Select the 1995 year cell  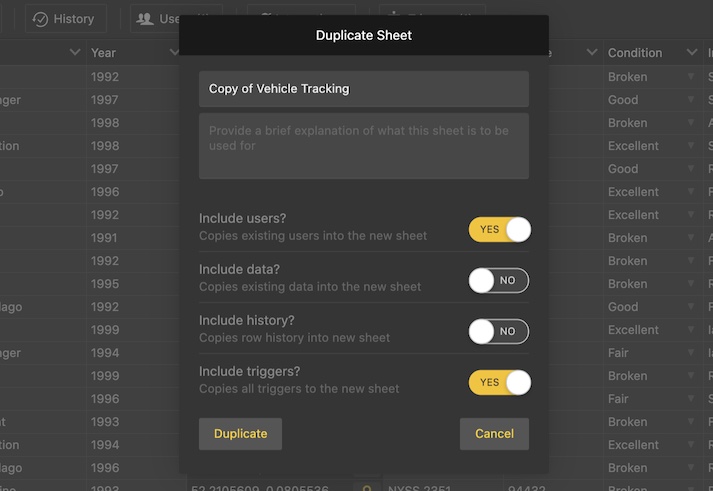[x=105, y=284]
